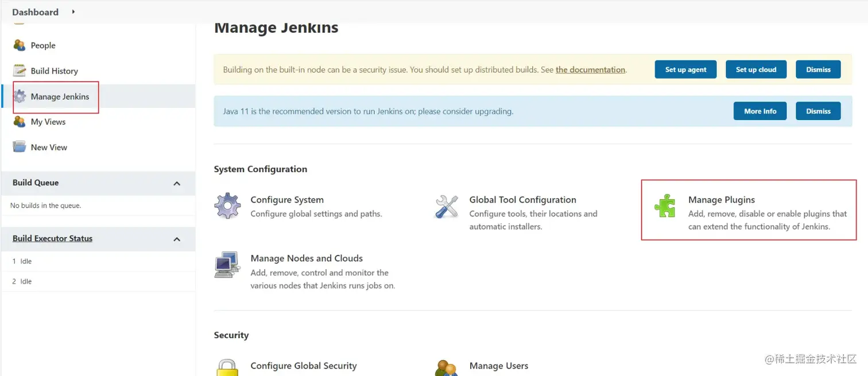The image size is (868, 376).
Task: Open Global Tool Configuration
Action: [523, 200]
